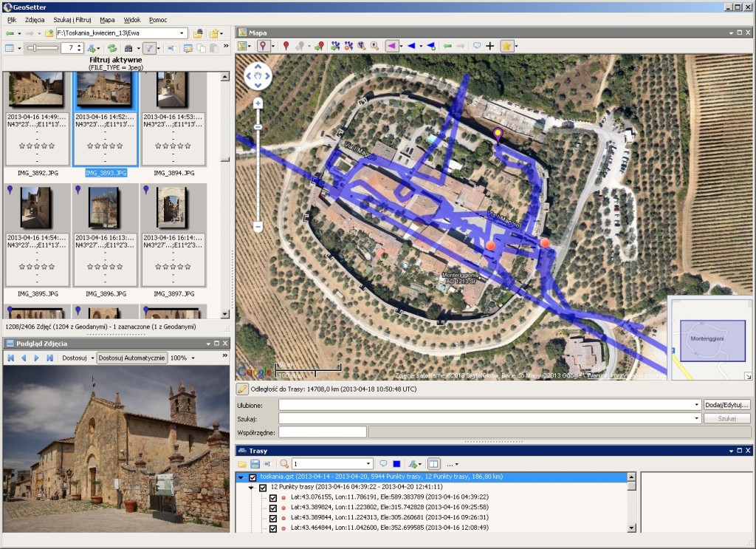Toggle checkbox for Lat:43.076155 track point
The image size is (756, 549).
[x=273, y=498]
